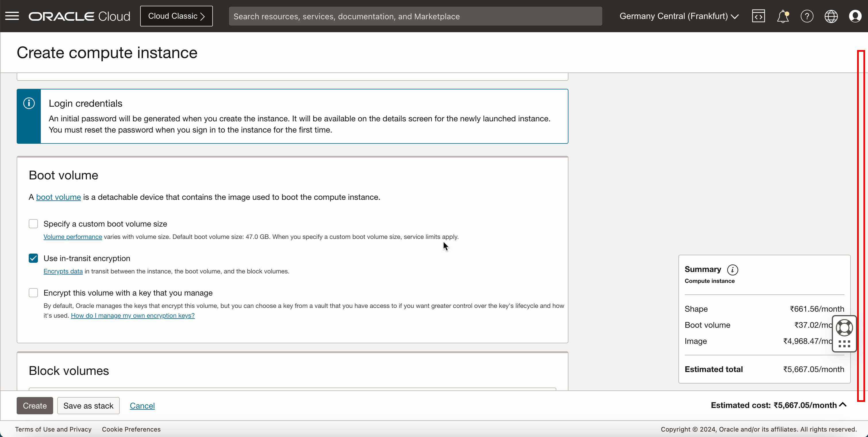
Task: Enable Specify a custom boot volume size
Action: [33, 223]
